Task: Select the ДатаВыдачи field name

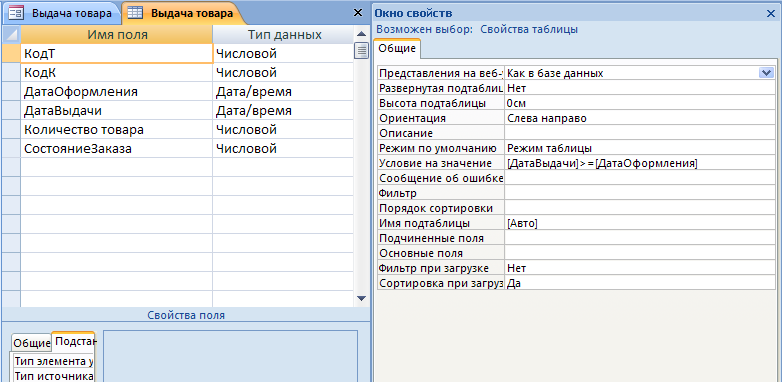Action: (x=117, y=111)
